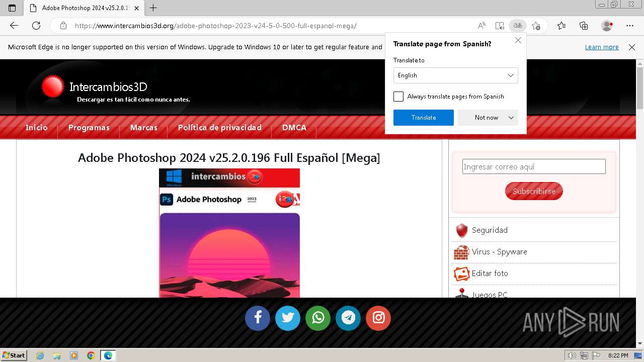View site info via padlock icon

point(63,26)
